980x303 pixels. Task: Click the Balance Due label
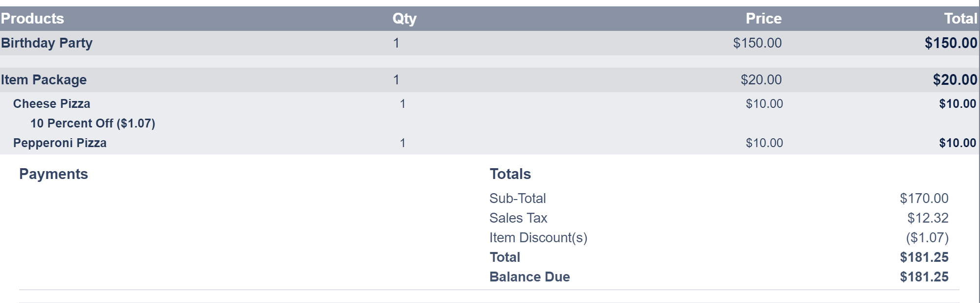tap(529, 277)
